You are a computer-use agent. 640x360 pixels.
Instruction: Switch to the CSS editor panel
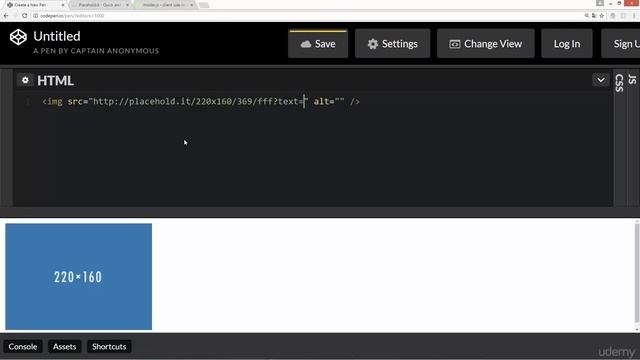coord(620,83)
